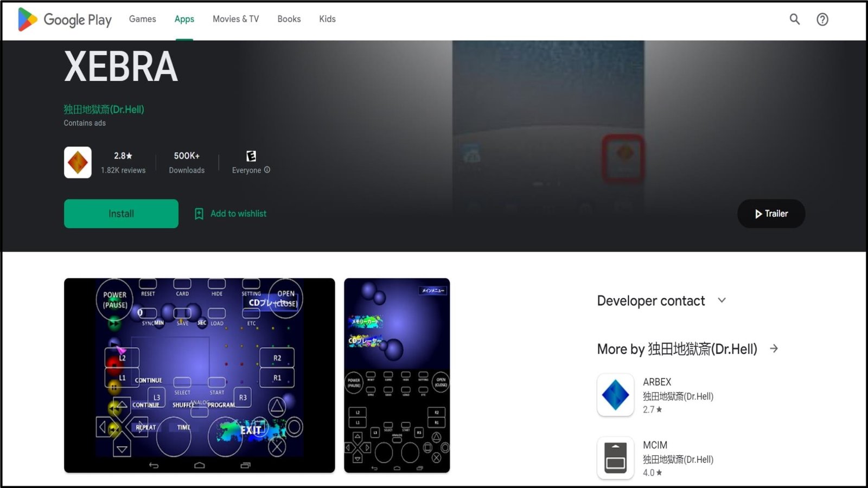This screenshot has width=868, height=488.
Task: Open the help question mark icon
Action: pos(822,20)
